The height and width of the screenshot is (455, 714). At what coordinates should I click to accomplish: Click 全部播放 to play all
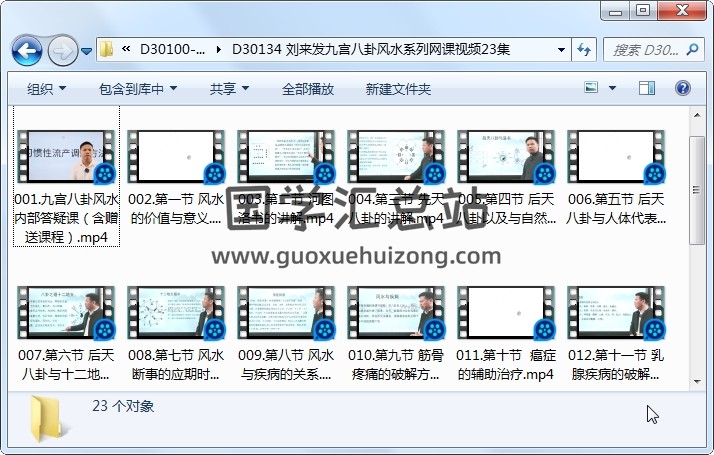coord(308,89)
